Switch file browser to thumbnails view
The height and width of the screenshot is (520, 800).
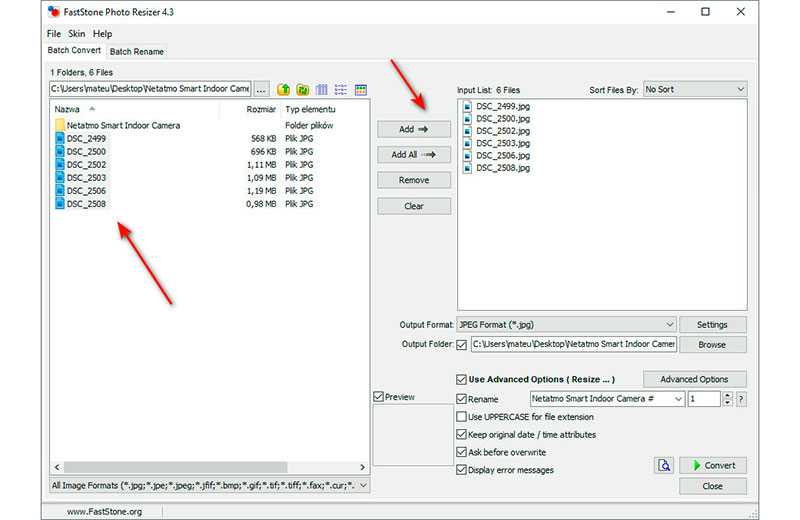click(x=361, y=90)
